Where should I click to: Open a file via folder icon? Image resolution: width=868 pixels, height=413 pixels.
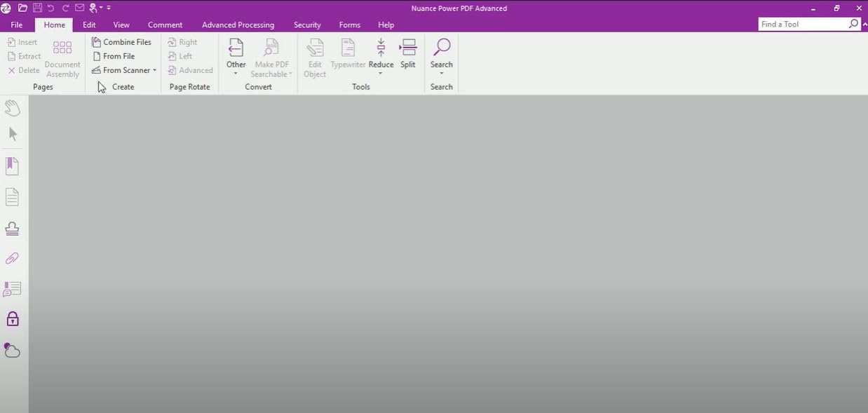pos(22,8)
